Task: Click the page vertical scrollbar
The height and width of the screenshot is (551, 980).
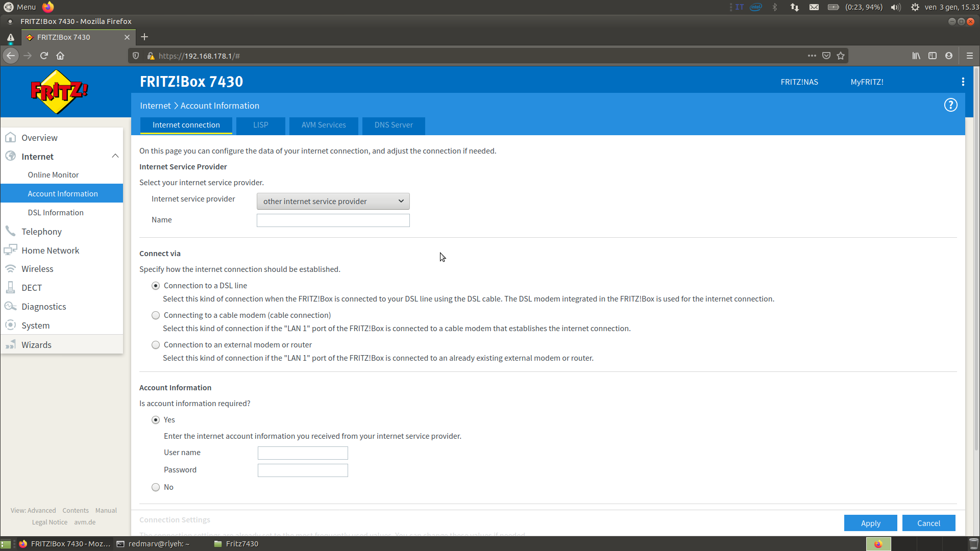Action: click(x=976, y=260)
